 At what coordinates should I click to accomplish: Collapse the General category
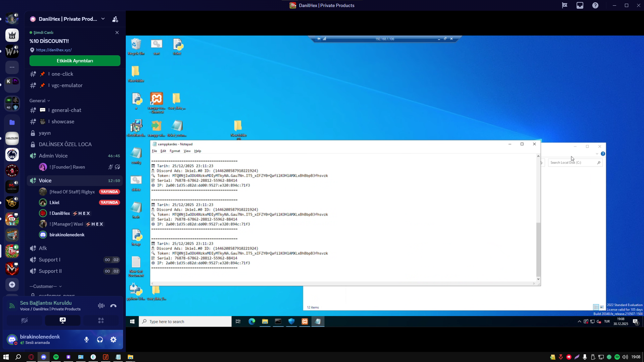pos(40,101)
